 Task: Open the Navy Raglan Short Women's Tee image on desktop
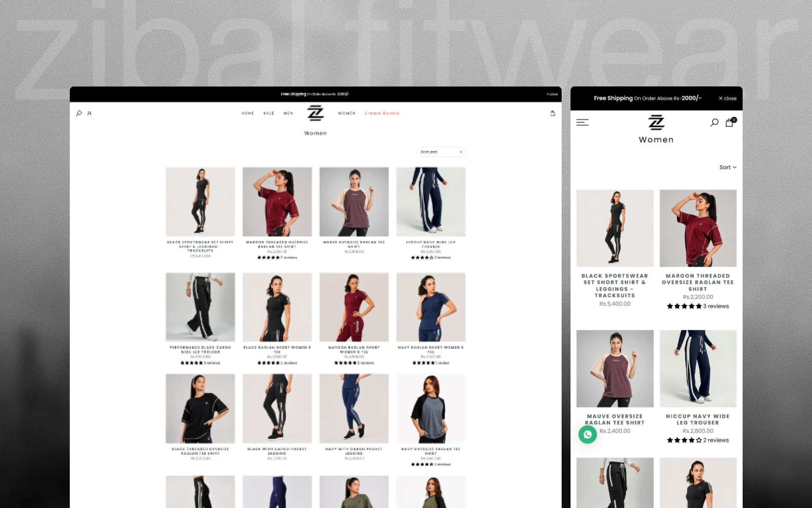431,307
